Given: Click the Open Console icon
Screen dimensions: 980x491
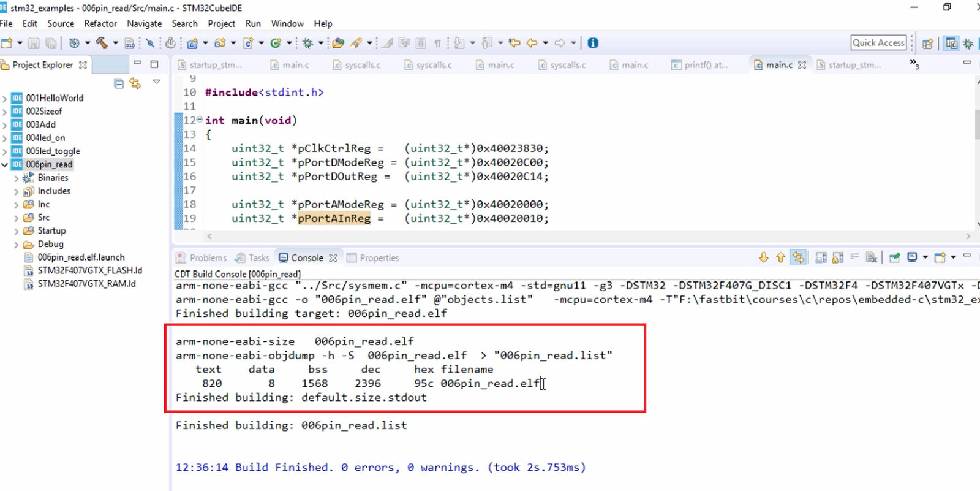Looking at the screenshot, I should (940, 257).
